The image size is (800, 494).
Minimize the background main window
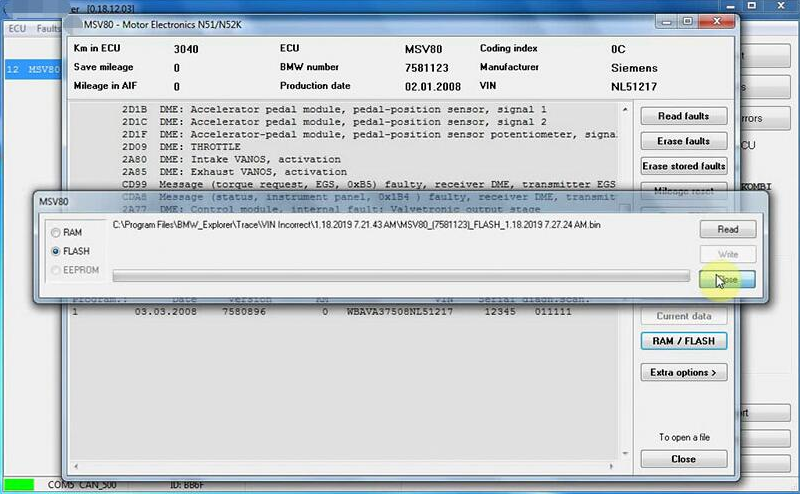click(x=731, y=6)
